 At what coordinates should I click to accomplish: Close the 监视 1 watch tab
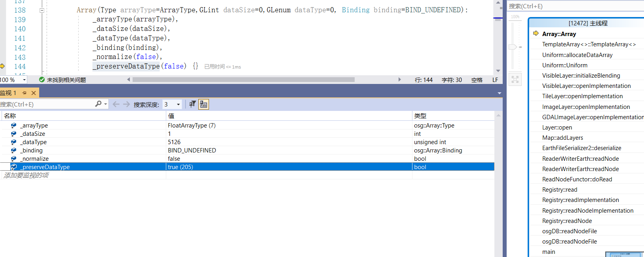(34, 93)
